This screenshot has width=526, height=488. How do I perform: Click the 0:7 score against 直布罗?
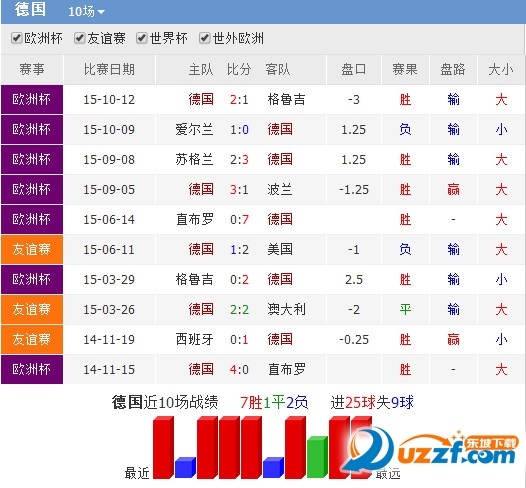tap(239, 219)
